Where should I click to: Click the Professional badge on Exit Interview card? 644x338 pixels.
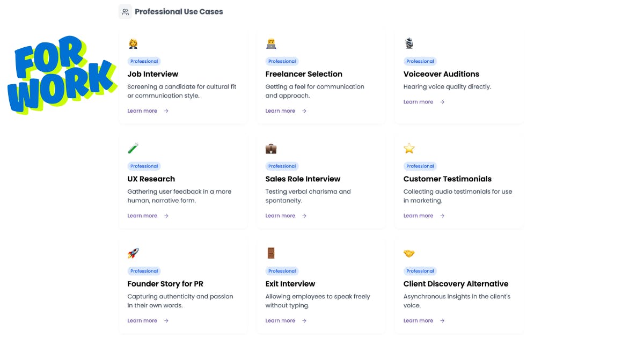[x=282, y=271]
